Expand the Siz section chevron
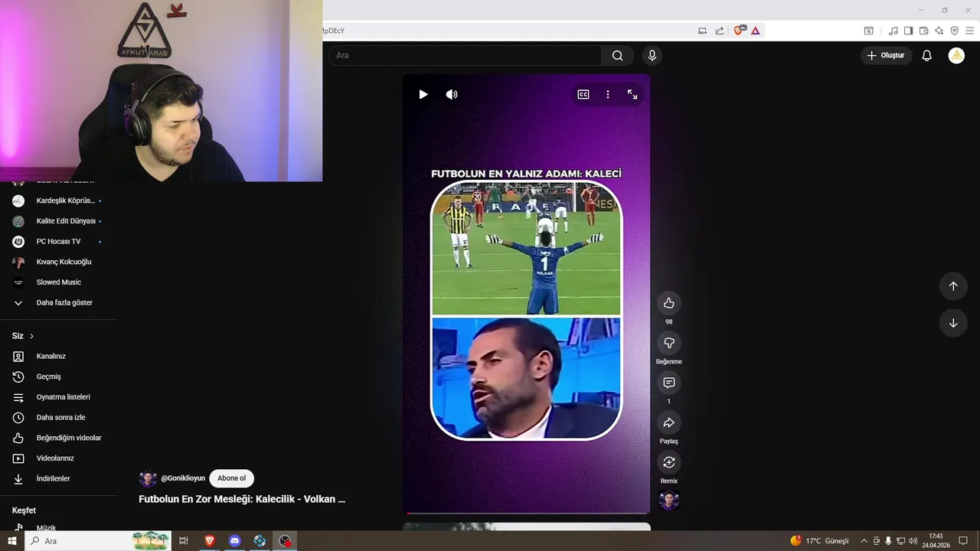 (31, 336)
